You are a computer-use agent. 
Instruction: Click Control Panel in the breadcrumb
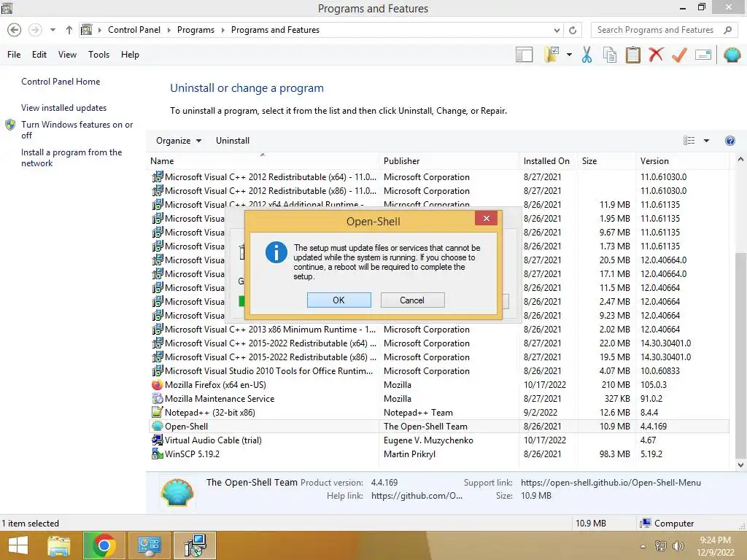(134, 30)
